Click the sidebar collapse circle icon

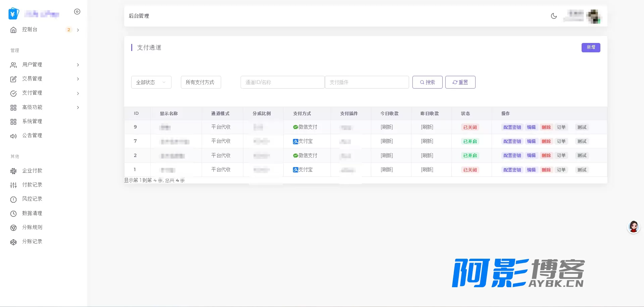[77, 12]
